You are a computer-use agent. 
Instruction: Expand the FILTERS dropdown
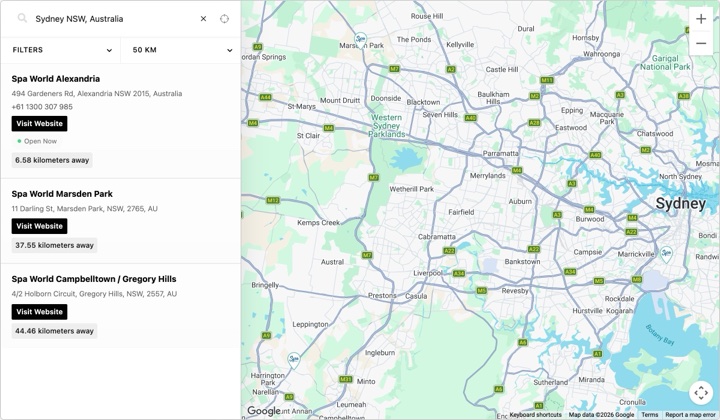61,50
